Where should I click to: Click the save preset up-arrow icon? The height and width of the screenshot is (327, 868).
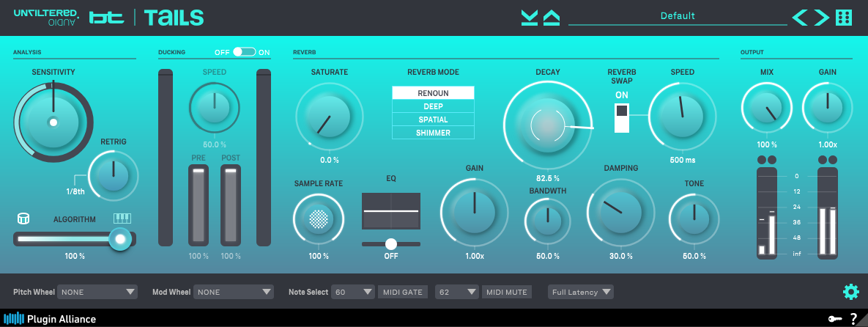point(552,18)
